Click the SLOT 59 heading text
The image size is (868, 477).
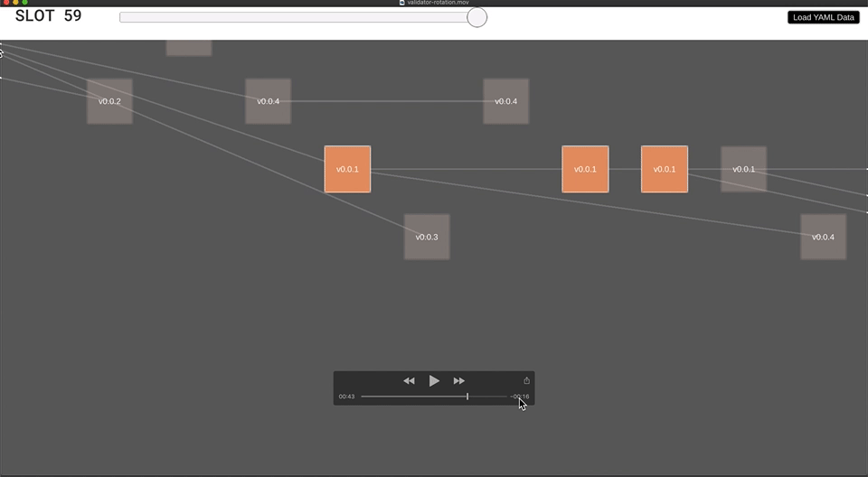click(x=48, y=15)
